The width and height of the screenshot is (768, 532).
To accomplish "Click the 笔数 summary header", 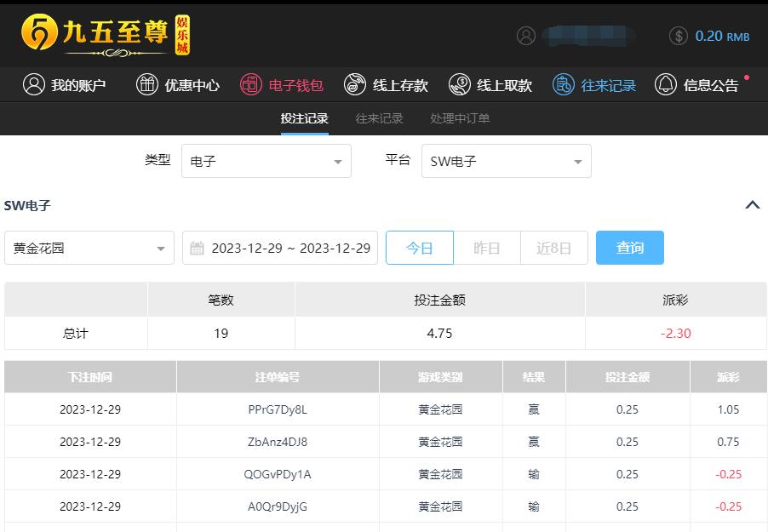I will (x=221, y=300).
